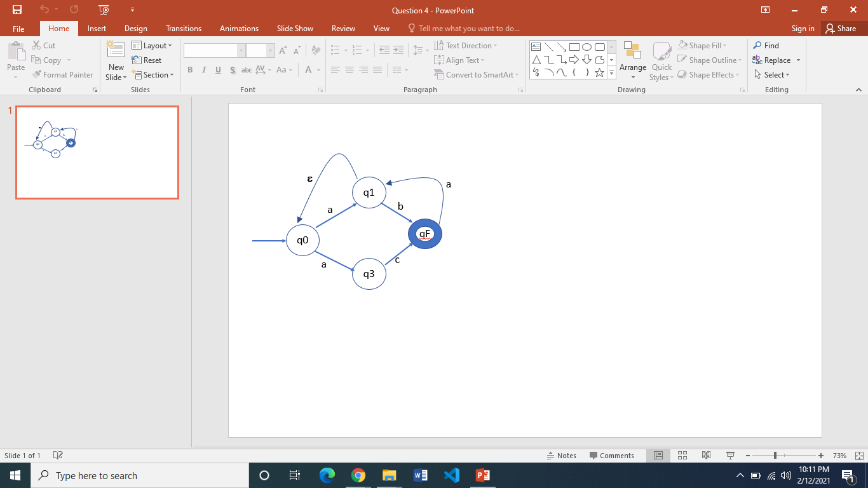Open the Design tab

135,29
